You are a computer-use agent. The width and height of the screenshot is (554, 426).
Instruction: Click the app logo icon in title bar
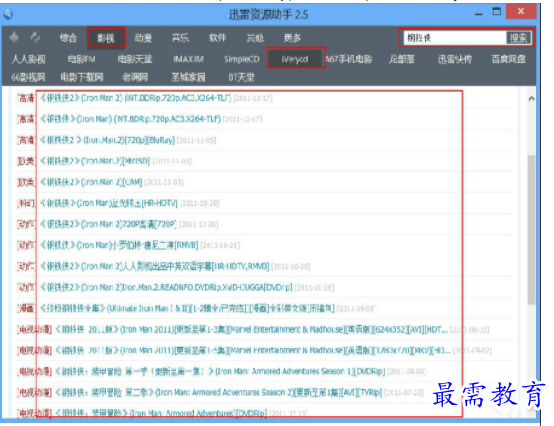click(8, 14)
